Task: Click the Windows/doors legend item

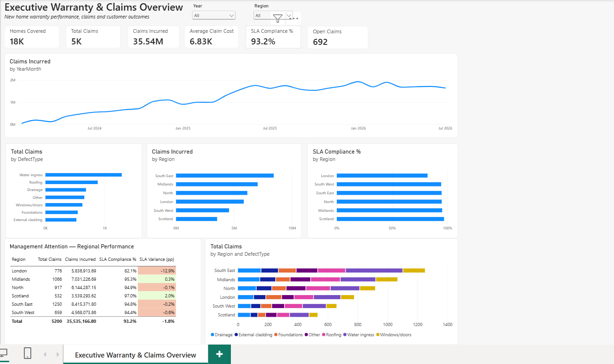Action: point(393,335)
